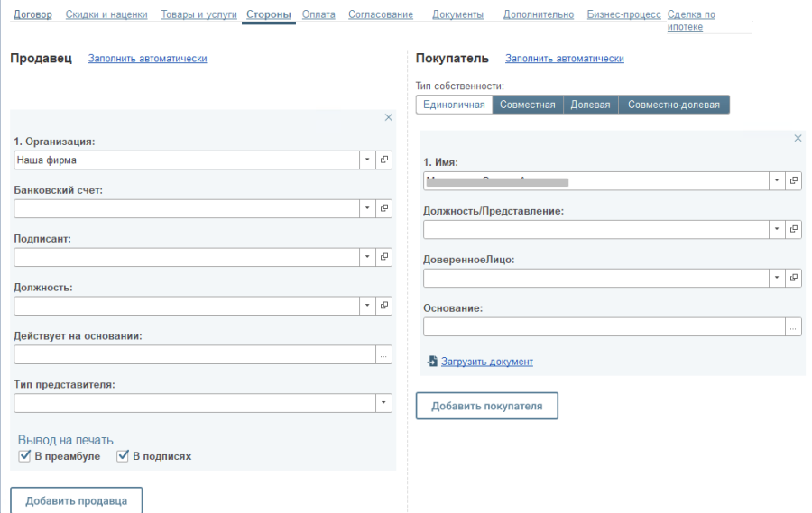Expand the Должность/Представление dropdown
This screenshot has height=513, width=812.
[777, 229]
